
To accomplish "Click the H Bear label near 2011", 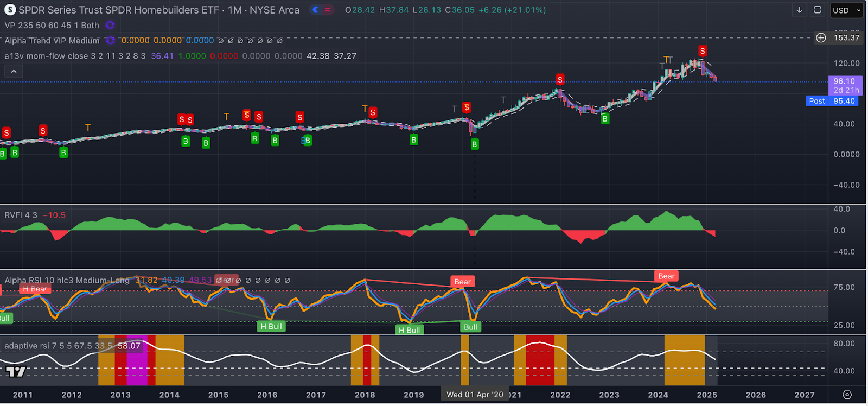I will (35, 289).
